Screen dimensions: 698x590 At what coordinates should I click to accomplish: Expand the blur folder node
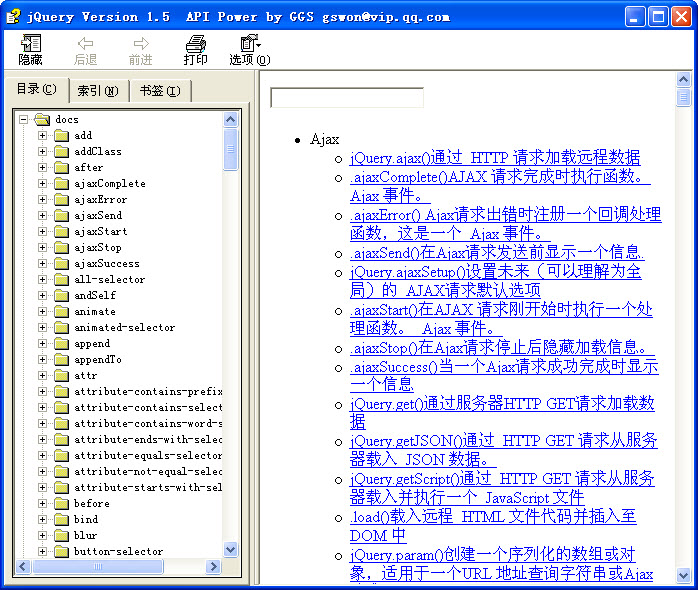pyautogui.click(x=42, y=535)
